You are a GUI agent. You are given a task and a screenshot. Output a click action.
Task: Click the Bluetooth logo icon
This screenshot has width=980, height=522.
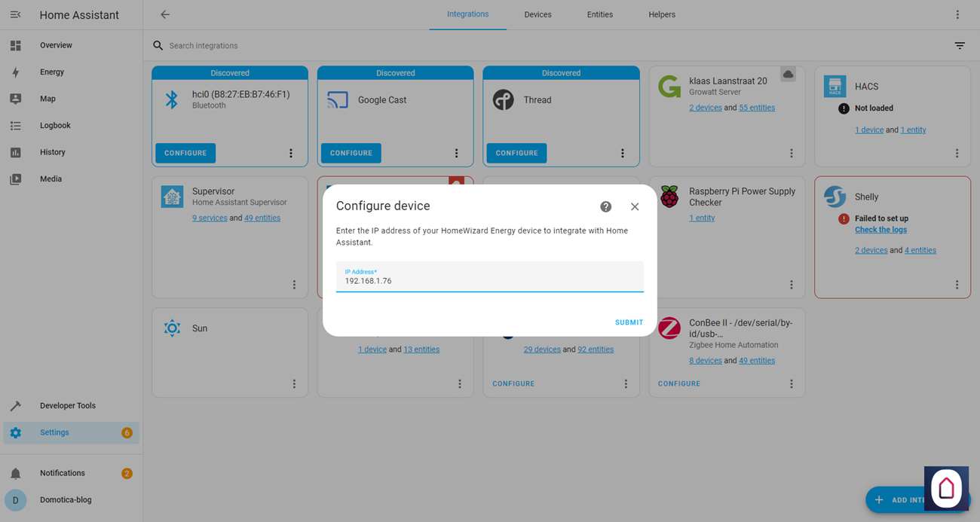(x=172, y=99)
